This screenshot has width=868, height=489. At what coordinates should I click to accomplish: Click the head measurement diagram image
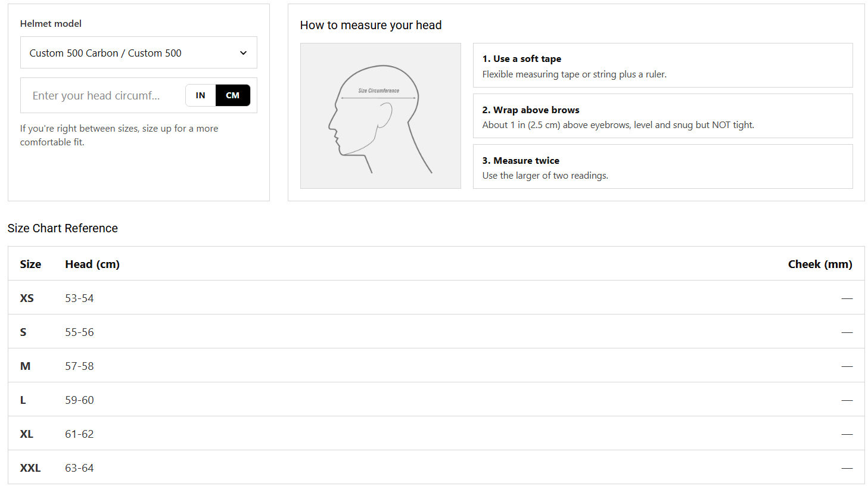point(381,116)
